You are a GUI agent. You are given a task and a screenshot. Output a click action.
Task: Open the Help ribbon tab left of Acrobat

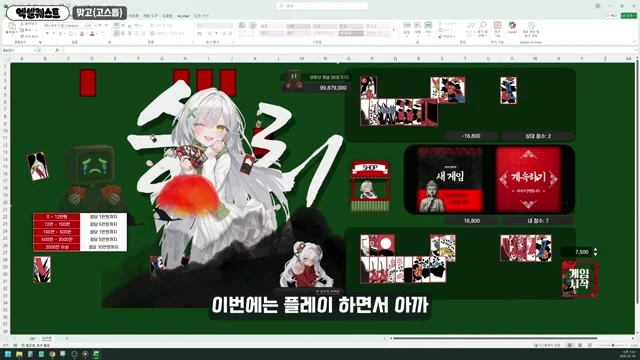pyautogui.click(x=167, y=16)
